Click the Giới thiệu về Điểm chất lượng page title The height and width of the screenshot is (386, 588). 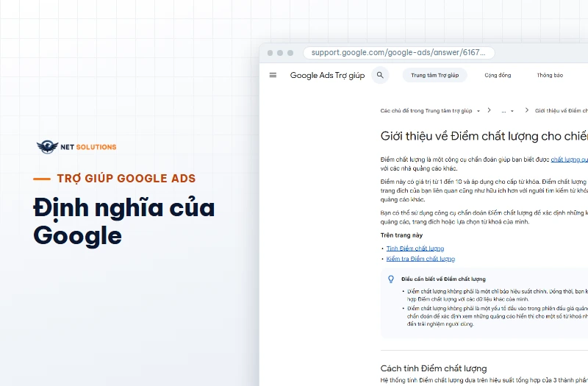point(484,136)
